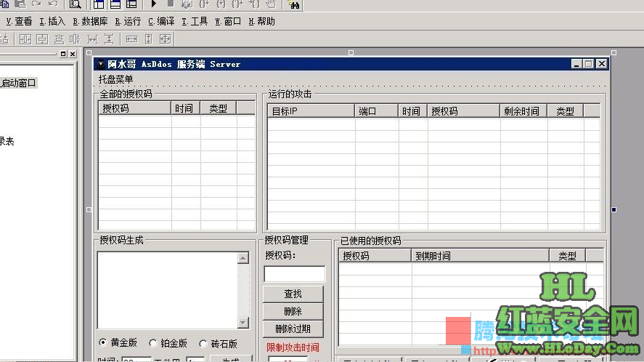Select 启动窗口 item in left panel

(x=18, y=83)
